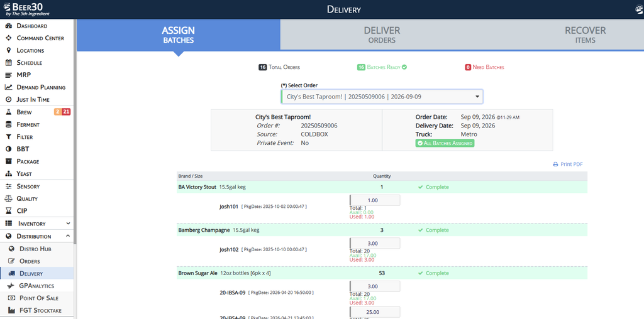The width and height of the screenshot is (644, 319).
Task: Click the Package box icon
Action: pos(9,161)
